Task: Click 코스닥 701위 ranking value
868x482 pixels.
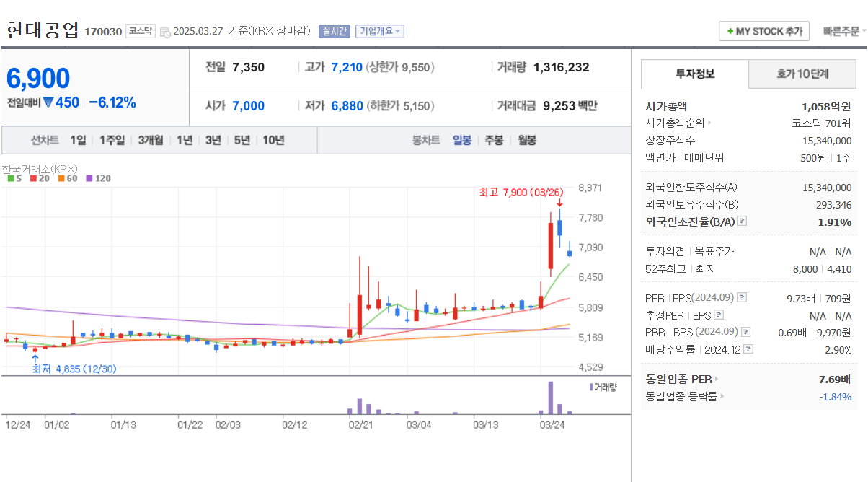Action: [822, 123]
